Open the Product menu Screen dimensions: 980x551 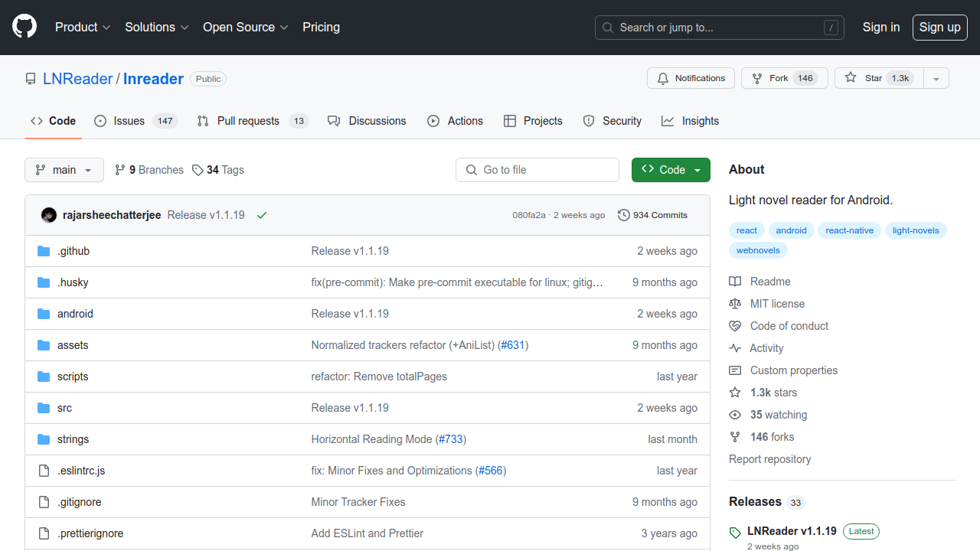[83, 28]
